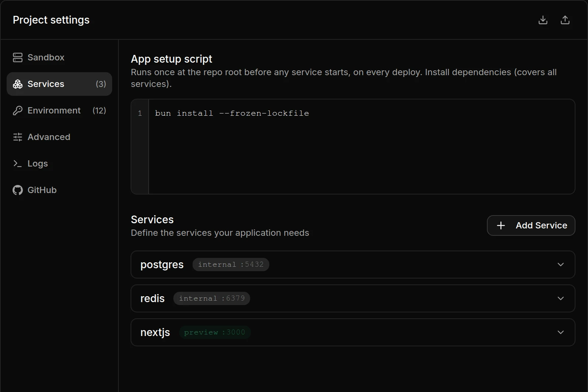
Task: Click the redis service name
Action: (152, 298)
